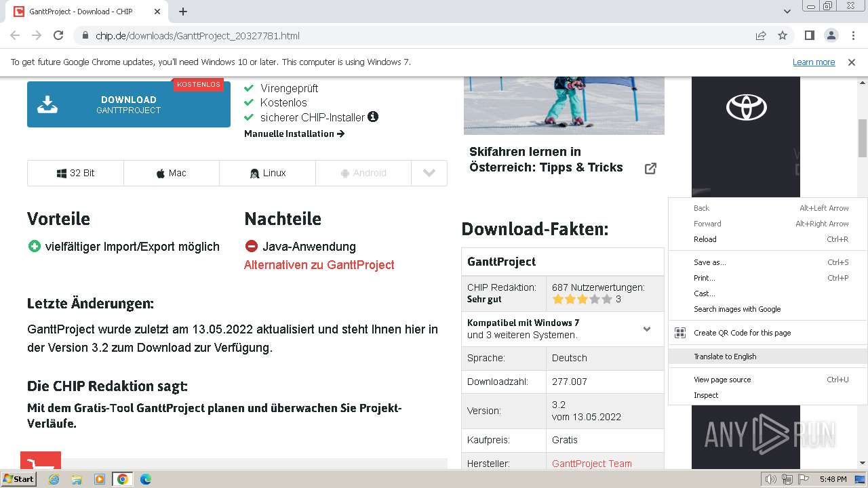Screen dimensions: 868x488
Task: Click the page vertical scrollbar thumb
Action: pyautogui.click(x=862, y=137)
